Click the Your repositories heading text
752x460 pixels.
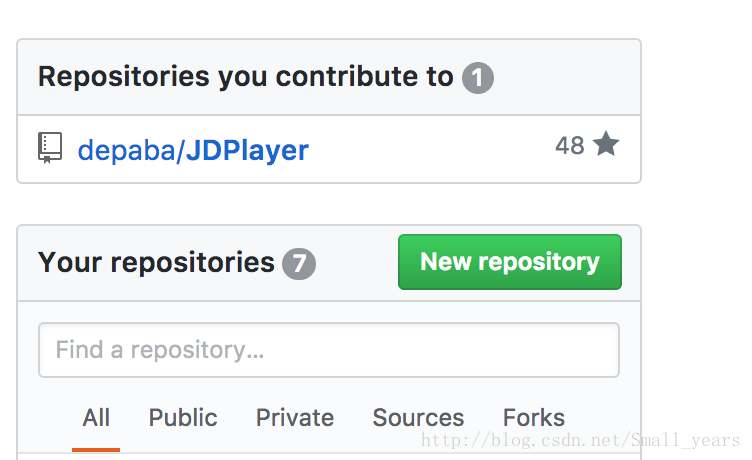click(x=156, y=263)
